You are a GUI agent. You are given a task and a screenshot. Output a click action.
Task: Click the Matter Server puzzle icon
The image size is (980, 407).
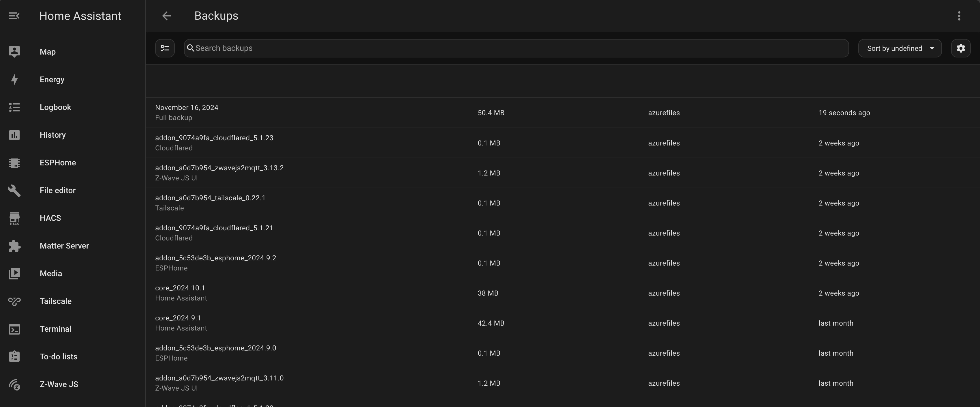(14, 246)
